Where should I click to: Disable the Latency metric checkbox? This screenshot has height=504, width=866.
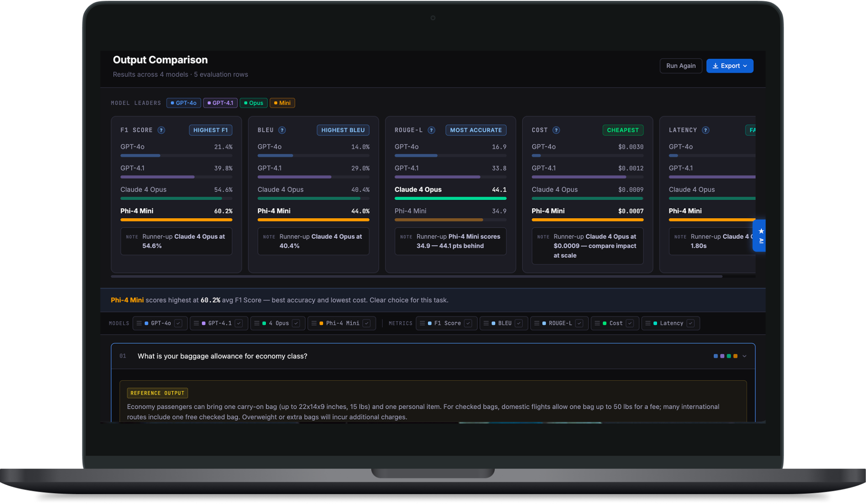pyautogui.click(x=691, y=323)
